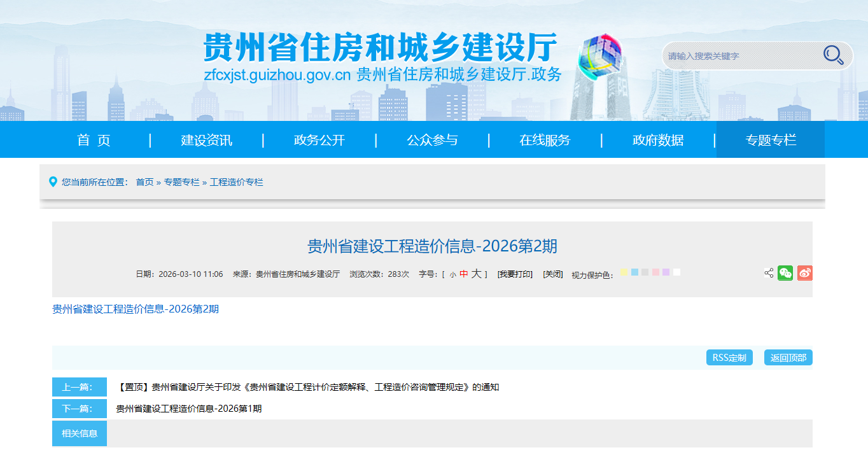The height and width of the screenshot is (471, 868).
Task: Click the share icon beside WeChat
Action: tap(769, 273)
